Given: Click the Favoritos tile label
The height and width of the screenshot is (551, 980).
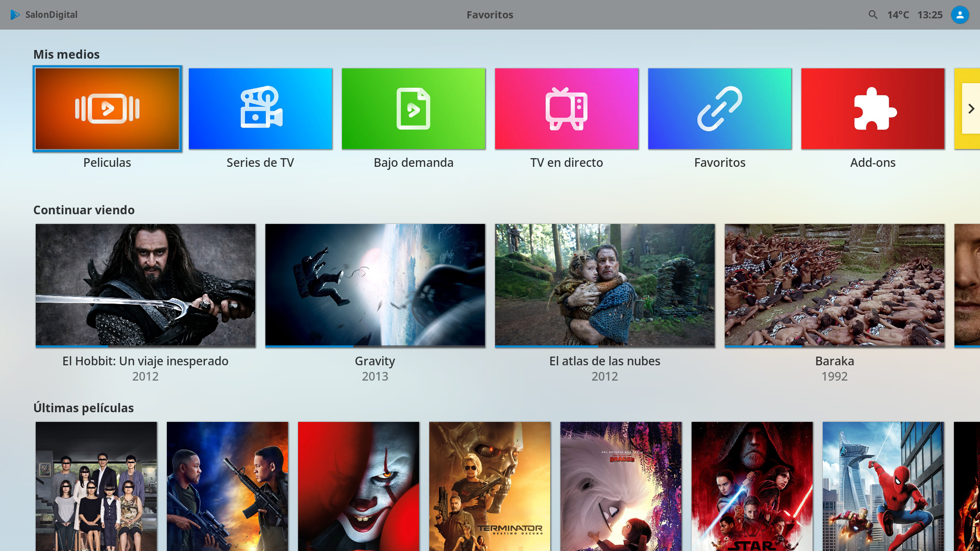Looking at the screenshot, I should click(720, 163).
